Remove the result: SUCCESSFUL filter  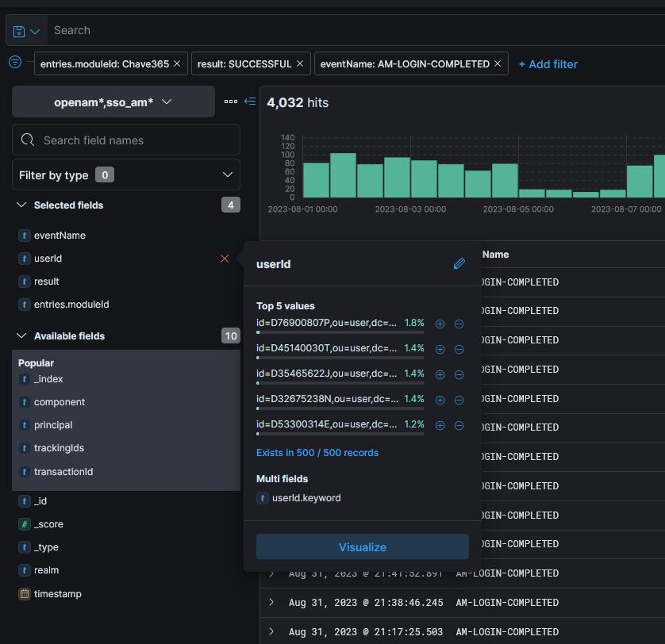[x=300, y=63]
